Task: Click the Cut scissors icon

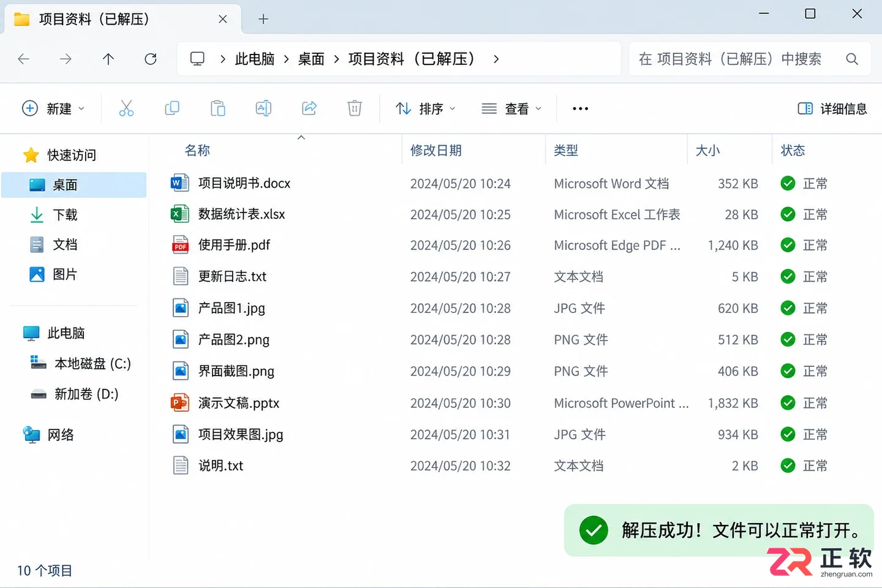Action: click(126, 108)
